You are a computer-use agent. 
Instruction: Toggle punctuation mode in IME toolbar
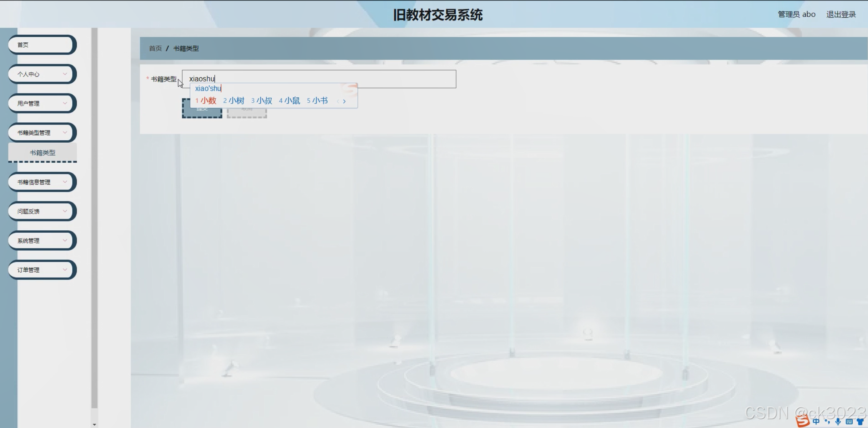point(827,421)
